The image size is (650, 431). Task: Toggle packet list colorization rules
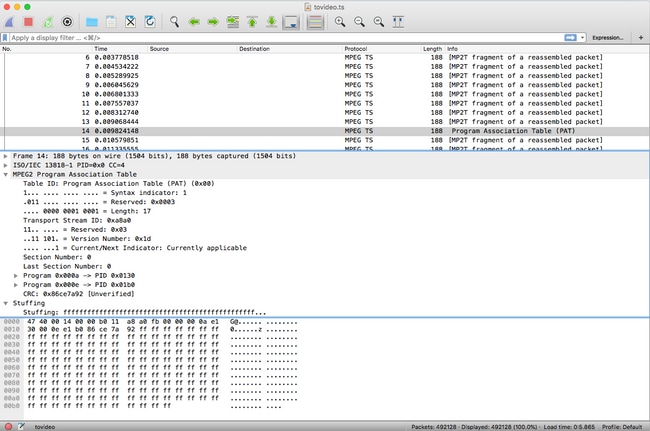point(315,22)
